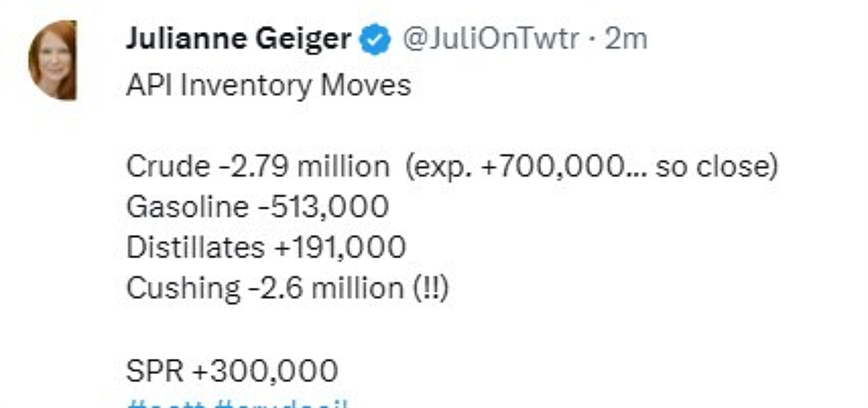Click the 'Distillates +191,000' line
This screenshot has width=868, height=408.
(x=266, y=247)
